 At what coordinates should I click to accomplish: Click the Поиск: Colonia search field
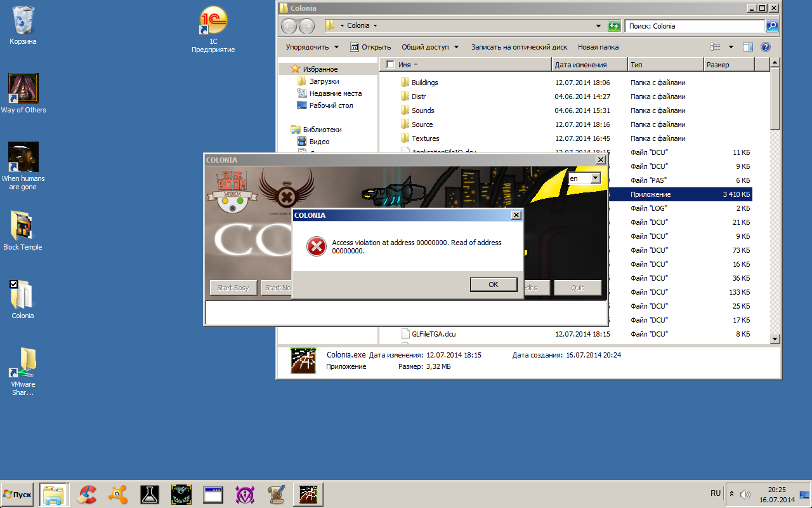coord(695,26)
